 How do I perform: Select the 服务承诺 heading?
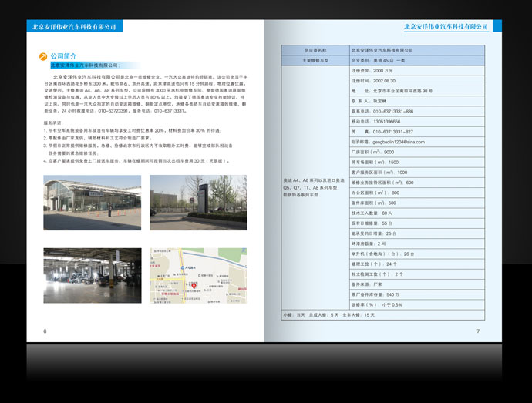pos(53,123)
